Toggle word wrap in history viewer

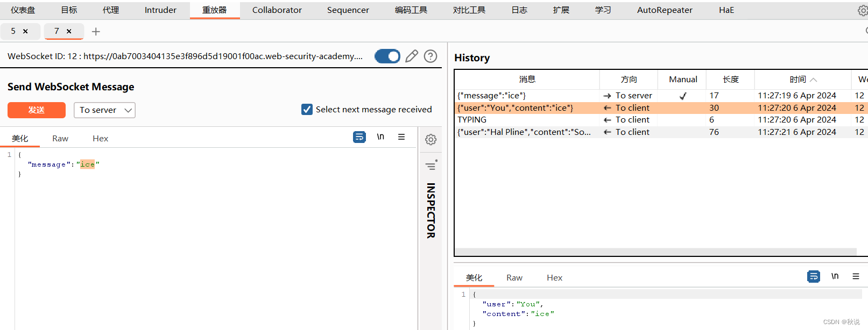click(814, 276)
